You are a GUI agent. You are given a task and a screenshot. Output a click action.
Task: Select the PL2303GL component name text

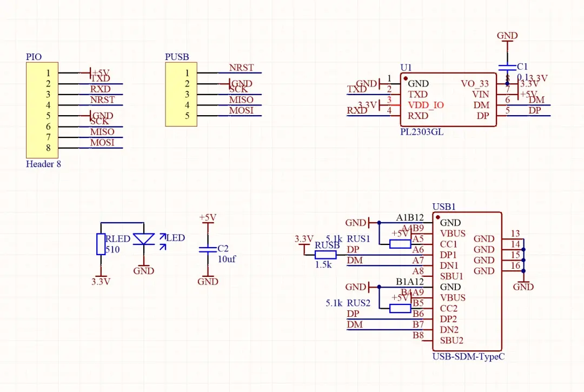pyautogui.click(x=422, y=132)
